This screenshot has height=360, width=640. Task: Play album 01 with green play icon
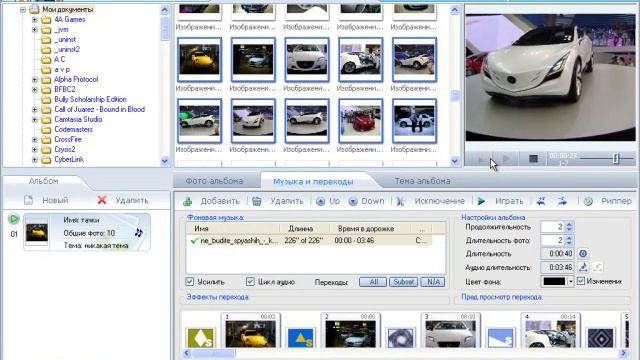tap(13, 219)
